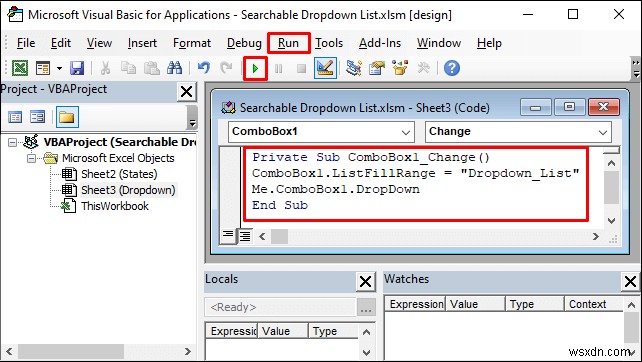The height and width of the screenshot is (362, 642).
Task: Open the Change procedure dropdown
Action: [x=603, y=132]
